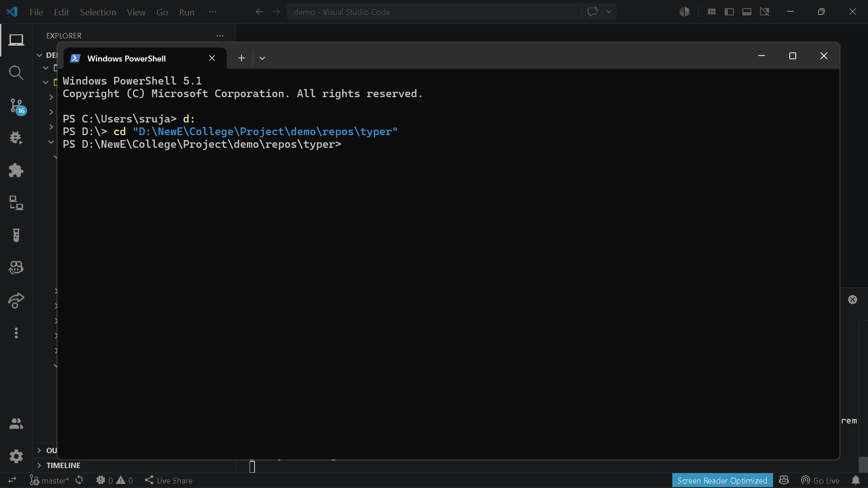Click the EXPLORER panel title
The height and width of the screenshot is (488, 868).
[64, 36]
